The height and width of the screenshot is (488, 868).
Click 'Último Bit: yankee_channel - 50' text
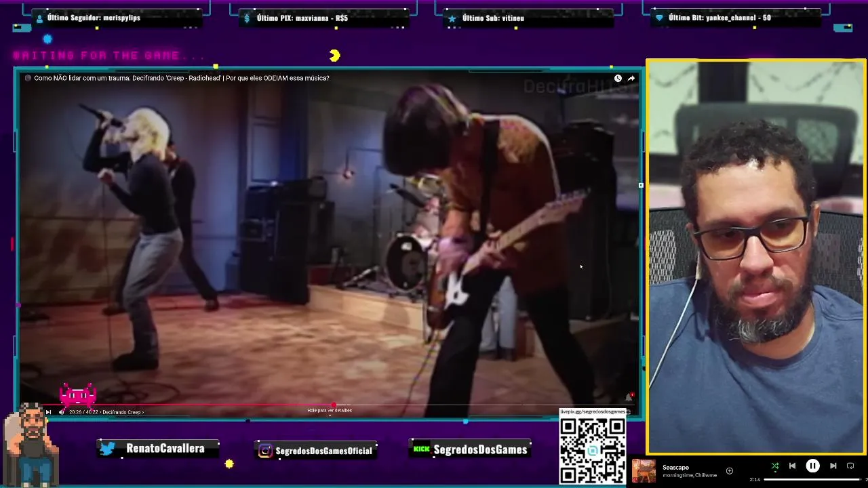pos(719,18)
